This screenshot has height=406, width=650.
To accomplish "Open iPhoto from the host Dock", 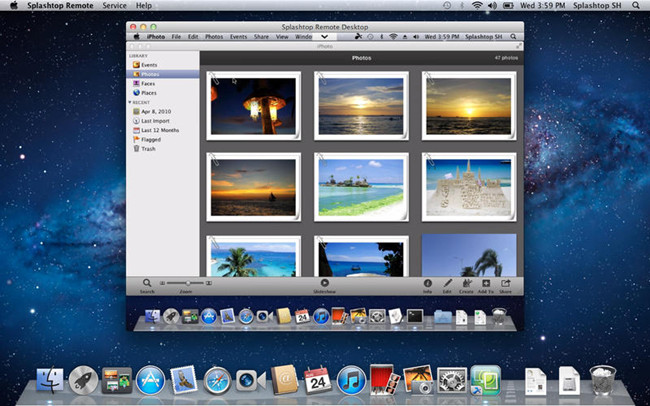I will point(418,379).
